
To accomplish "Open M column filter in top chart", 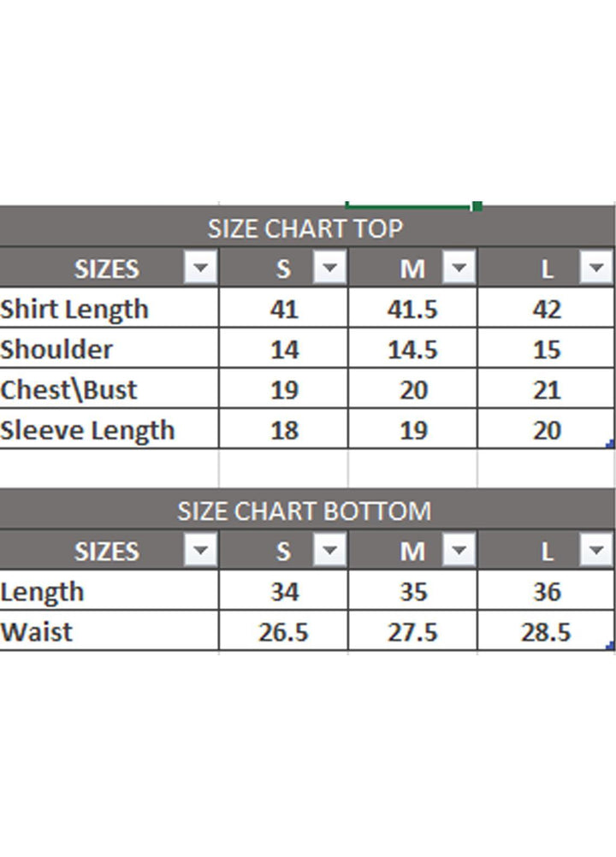I will 459,269.
